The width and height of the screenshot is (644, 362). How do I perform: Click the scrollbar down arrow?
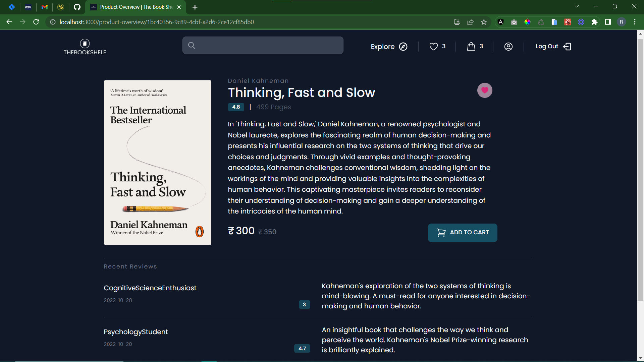coord(640,358)
